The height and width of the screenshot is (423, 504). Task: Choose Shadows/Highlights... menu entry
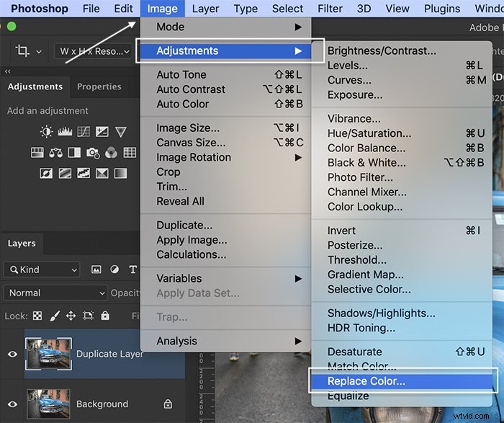[x=402, y=313]
